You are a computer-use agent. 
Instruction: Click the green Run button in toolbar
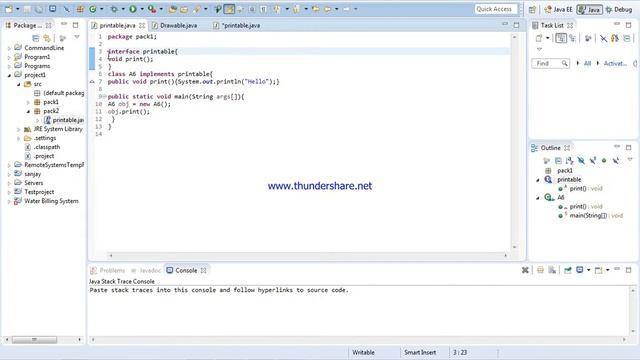tap(133, 9)
